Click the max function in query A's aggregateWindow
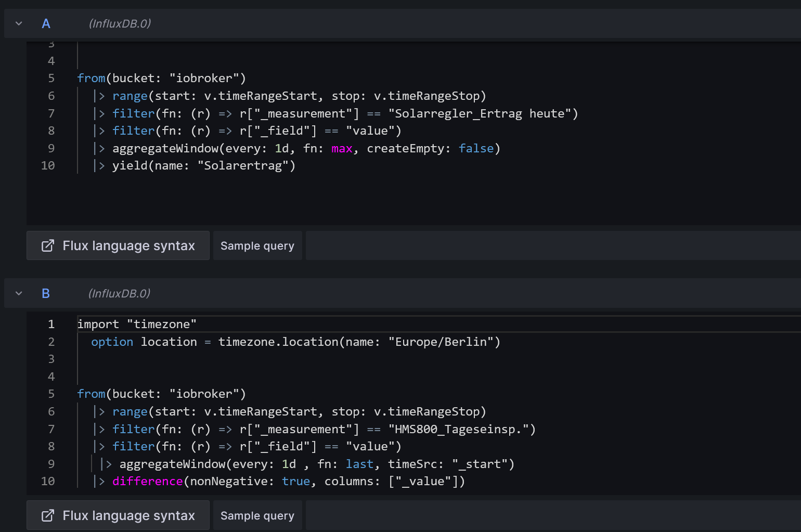 (342, 148)
